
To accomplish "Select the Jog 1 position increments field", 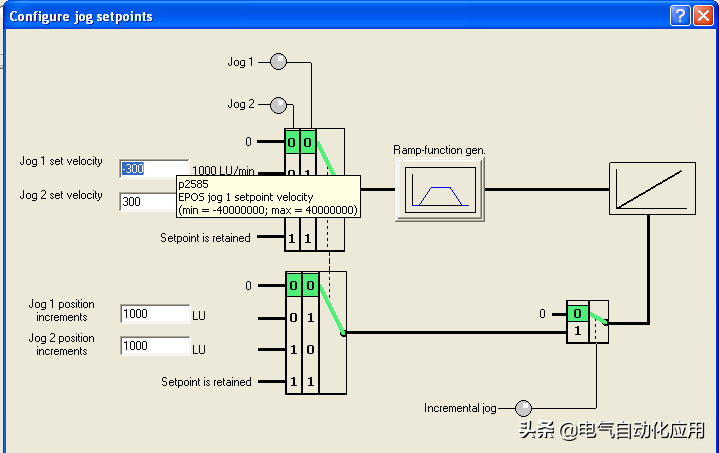I will coord(154,314).
